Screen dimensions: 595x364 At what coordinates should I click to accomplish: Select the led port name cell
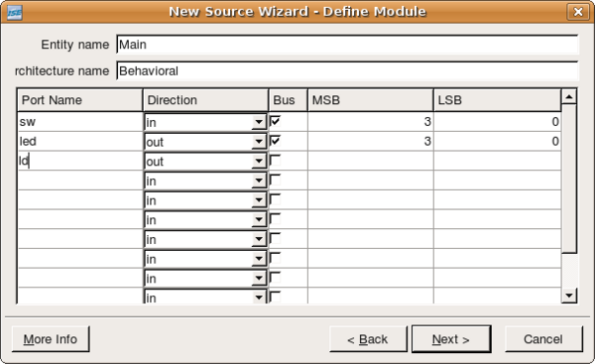(x=80, y=142)
